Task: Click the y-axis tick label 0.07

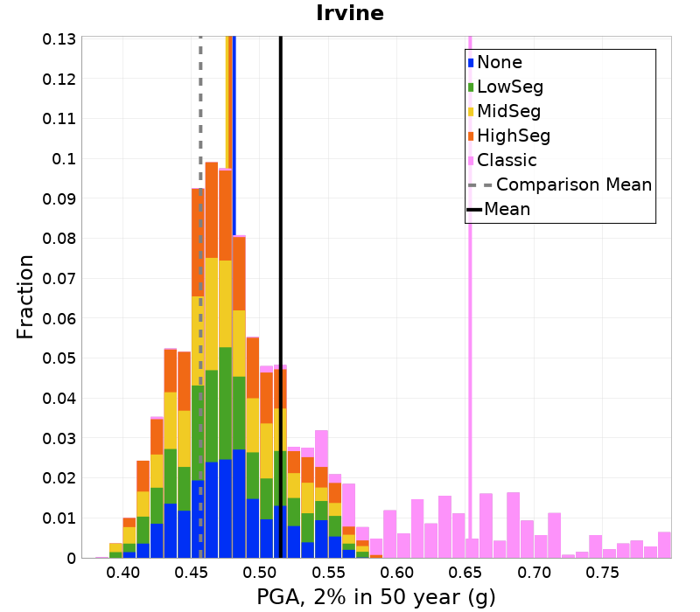Action: click(x=59, y=279)
